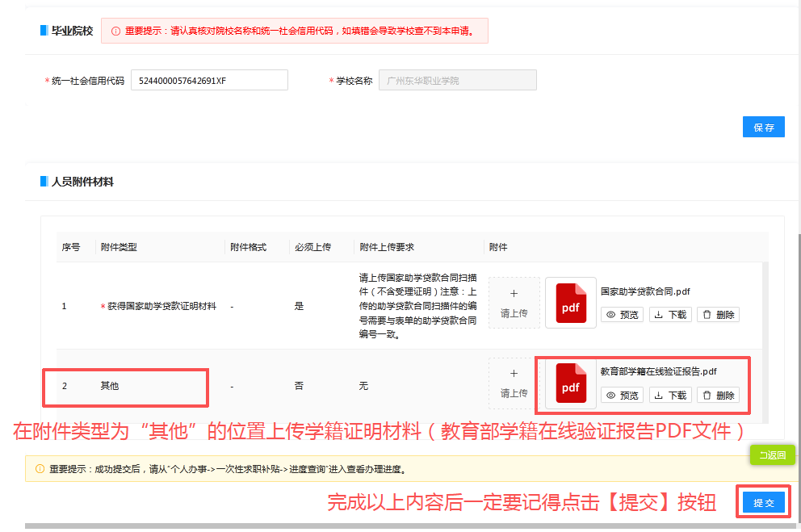Click the attachment table vertical scrollbar

[x=765, y=342]
